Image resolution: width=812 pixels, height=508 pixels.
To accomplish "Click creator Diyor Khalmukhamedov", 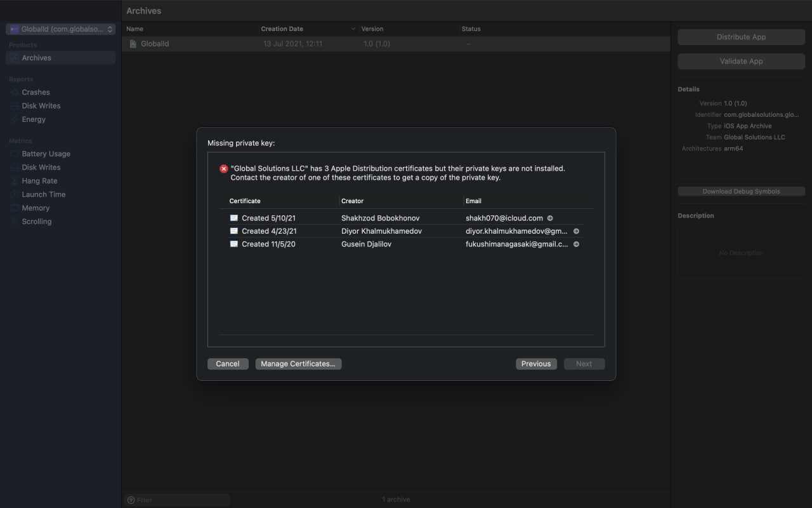I will (381, 231).
